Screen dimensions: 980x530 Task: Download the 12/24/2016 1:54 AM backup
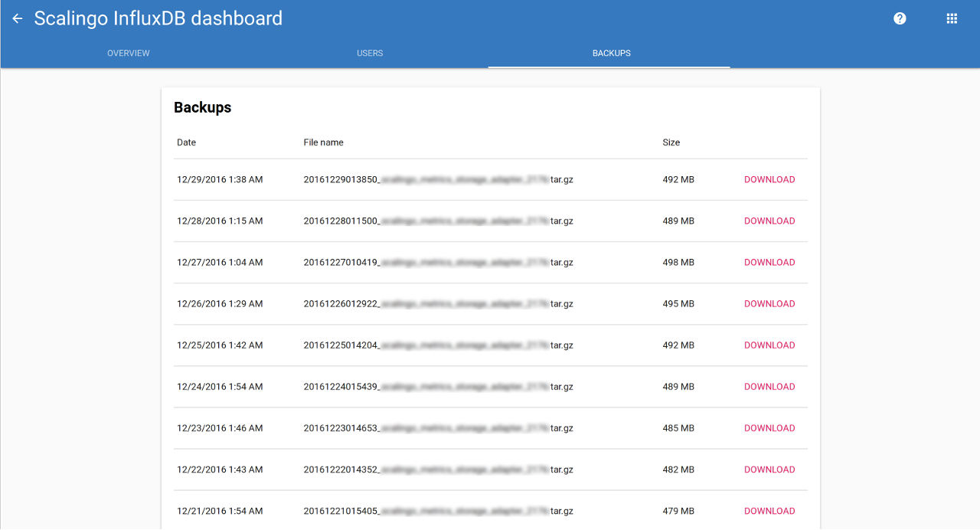point(769,387)
